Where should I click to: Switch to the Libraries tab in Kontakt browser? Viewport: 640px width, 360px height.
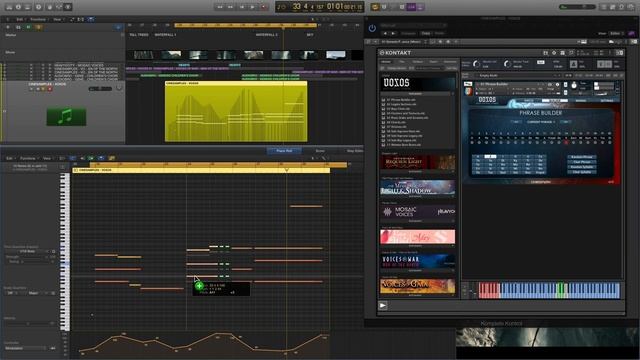click(x=386, y=62)
